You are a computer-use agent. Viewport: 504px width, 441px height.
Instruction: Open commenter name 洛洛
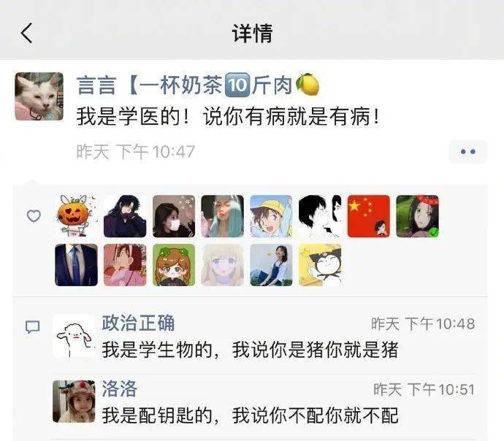click(120, 388)
